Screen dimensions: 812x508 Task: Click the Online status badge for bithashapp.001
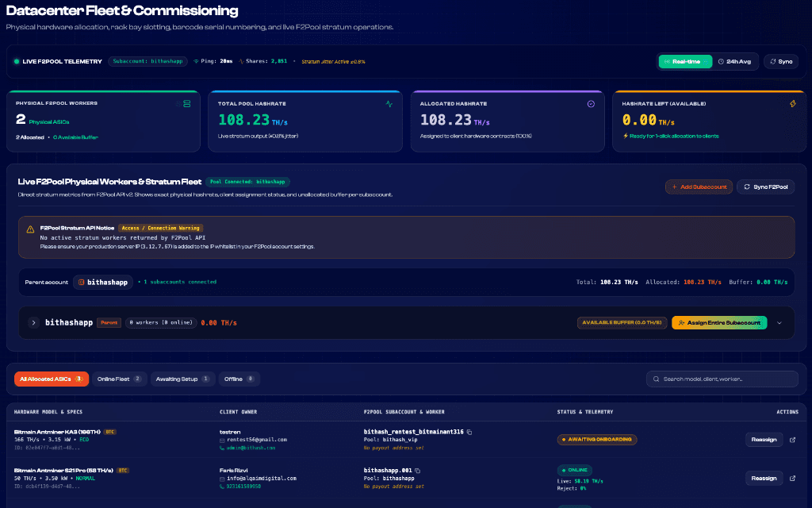[x=575, y=470]
